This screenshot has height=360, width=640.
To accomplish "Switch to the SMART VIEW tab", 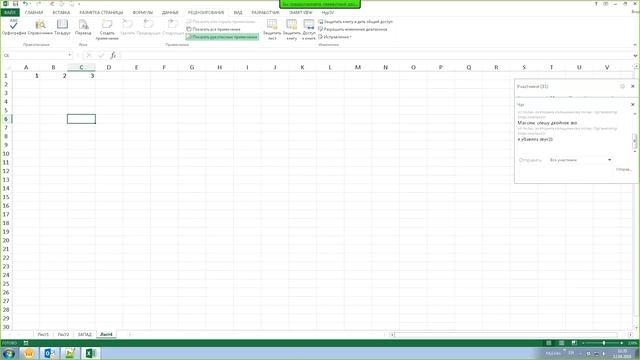I will [301, 13].
